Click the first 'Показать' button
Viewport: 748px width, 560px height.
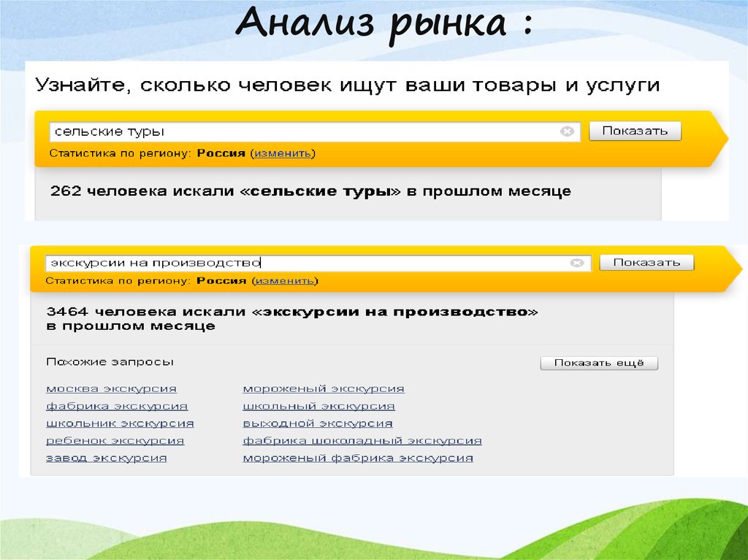click(x=635, y=131)
